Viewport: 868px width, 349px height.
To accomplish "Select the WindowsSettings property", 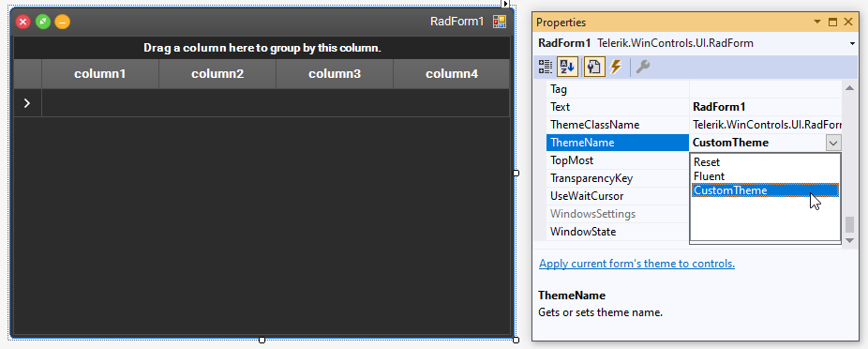I will click(618, 214).
